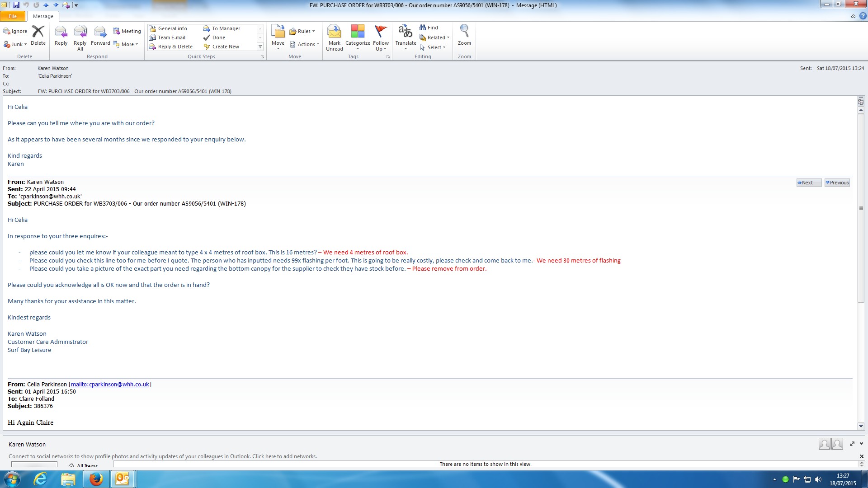Open the File tab
This screenshot has height=488, width=868.
tap(13, 16)
